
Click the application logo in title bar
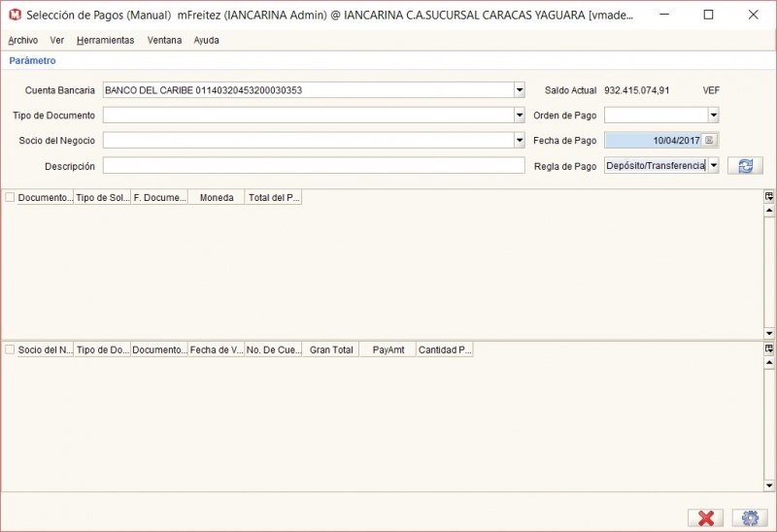click(x=15, y=15)
